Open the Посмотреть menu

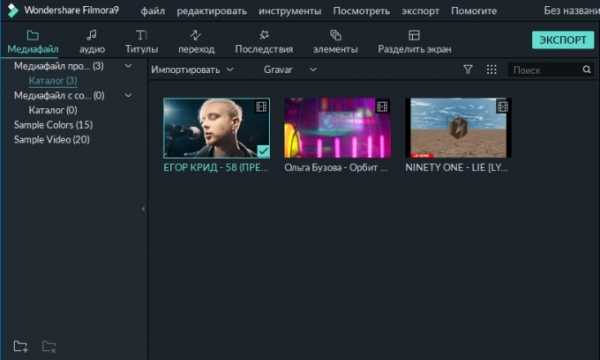[361, 11]
